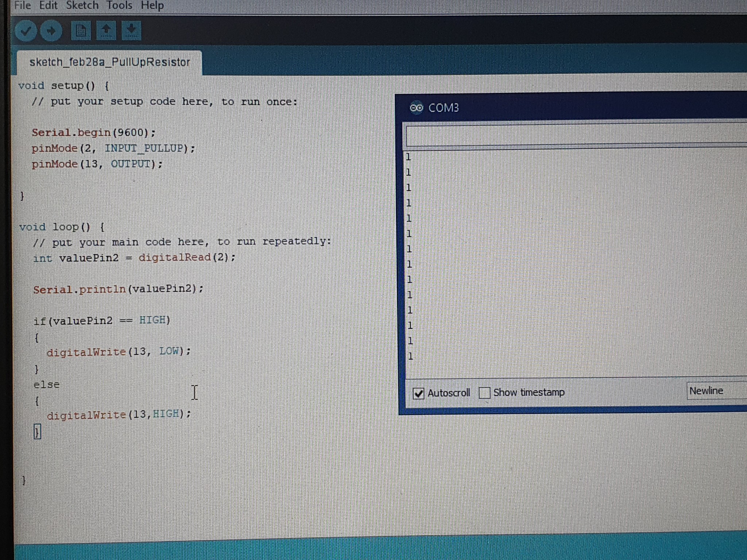
Task: Open the Edit menu
Action: 49,5
